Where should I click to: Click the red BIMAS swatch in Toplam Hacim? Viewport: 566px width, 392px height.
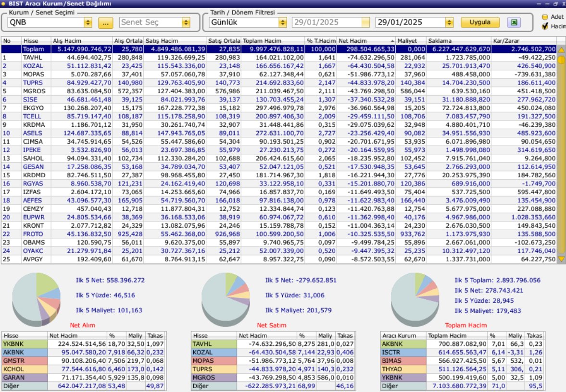(403, 361)
